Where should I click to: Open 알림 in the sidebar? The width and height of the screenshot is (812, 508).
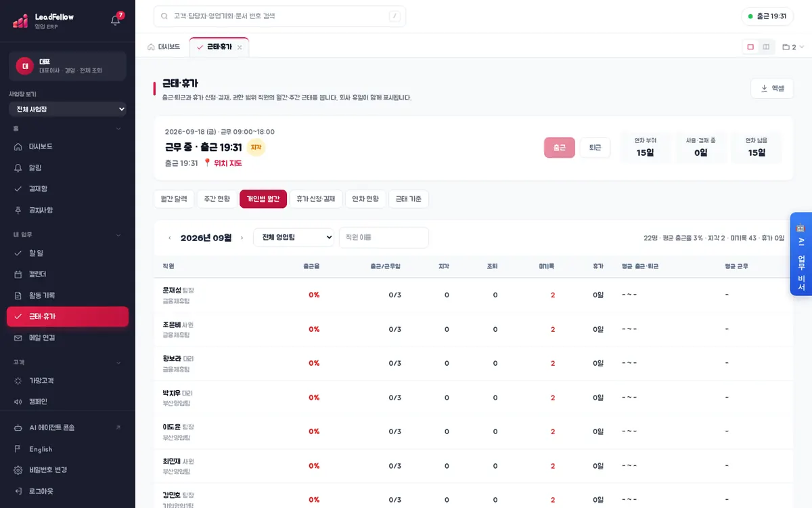coord(68,167)
